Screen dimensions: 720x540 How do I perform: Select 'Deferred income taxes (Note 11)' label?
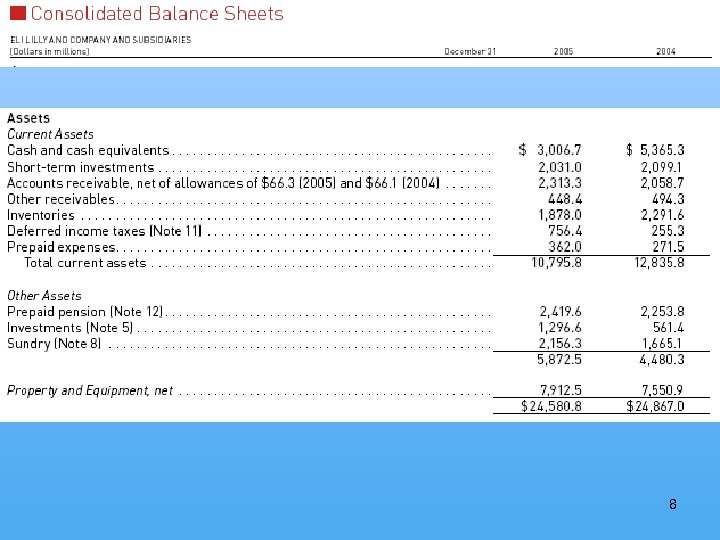(105, 231)
